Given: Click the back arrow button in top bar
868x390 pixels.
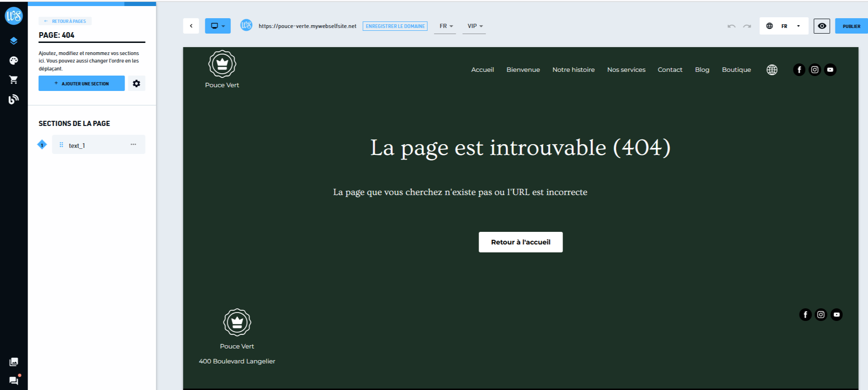Looking at the screenshot, I should click(191, 26).
